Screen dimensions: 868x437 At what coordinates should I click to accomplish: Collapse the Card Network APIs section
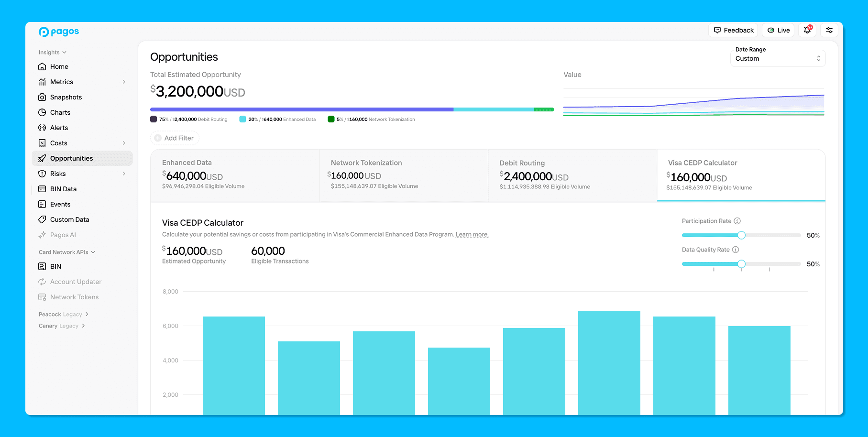pyautogui.click(x=67, y=252)
